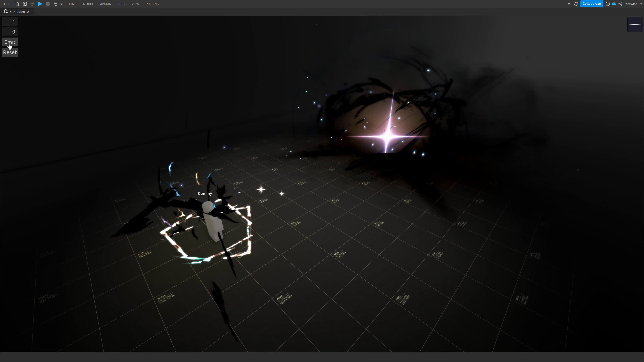Click the Redo arrow icon

(x=33, y=4)
